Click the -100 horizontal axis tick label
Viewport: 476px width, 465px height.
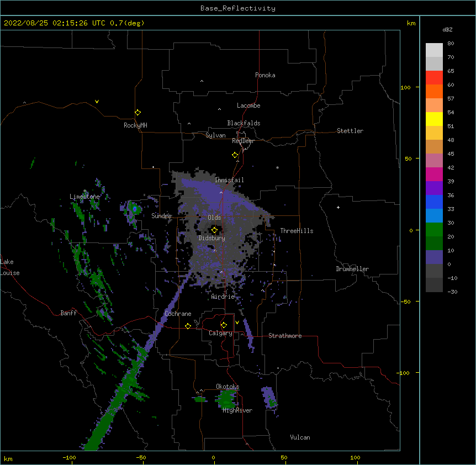click(x=70, y=457)
